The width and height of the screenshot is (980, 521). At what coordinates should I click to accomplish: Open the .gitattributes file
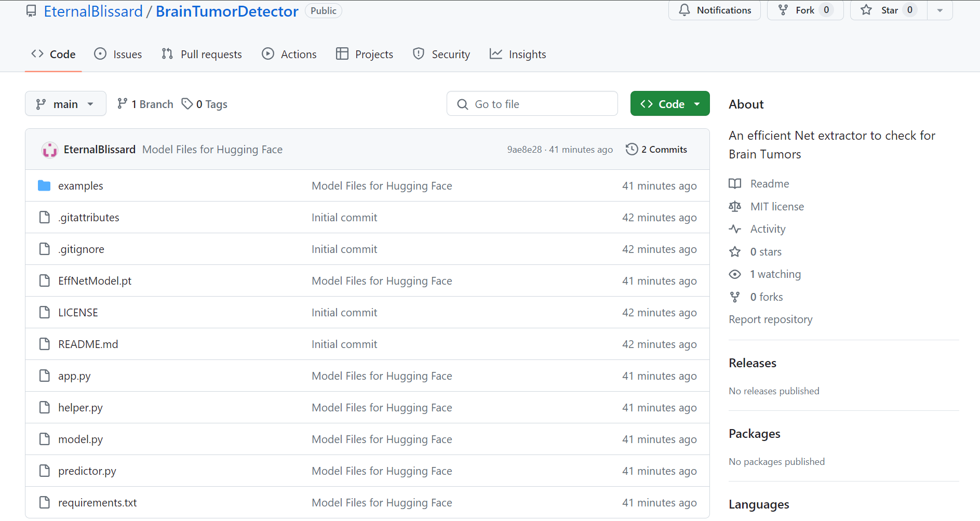(x=89, y=218)
